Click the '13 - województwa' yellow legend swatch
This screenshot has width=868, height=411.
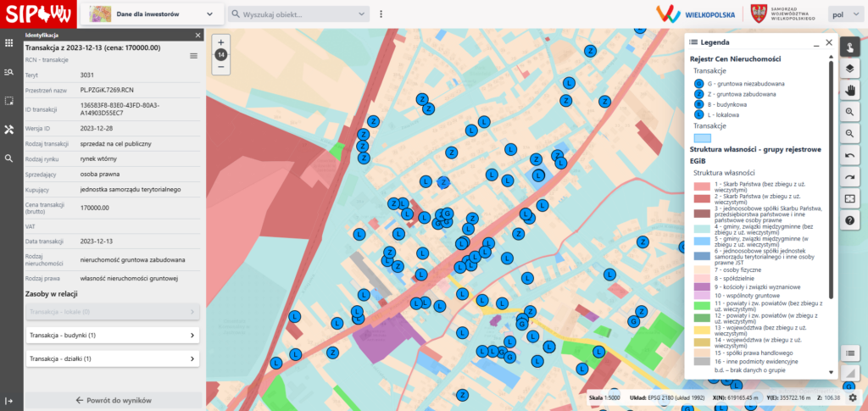click(703, 330)
